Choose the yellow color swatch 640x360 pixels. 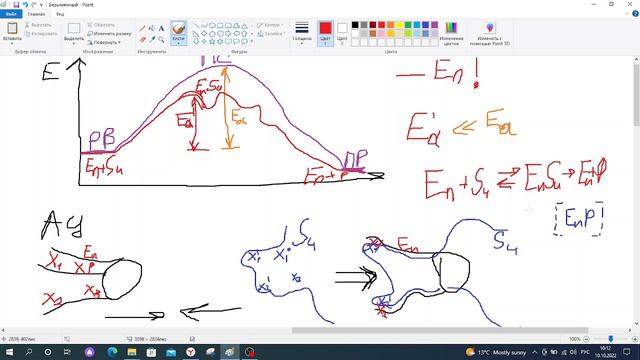(x=399, y=25)
